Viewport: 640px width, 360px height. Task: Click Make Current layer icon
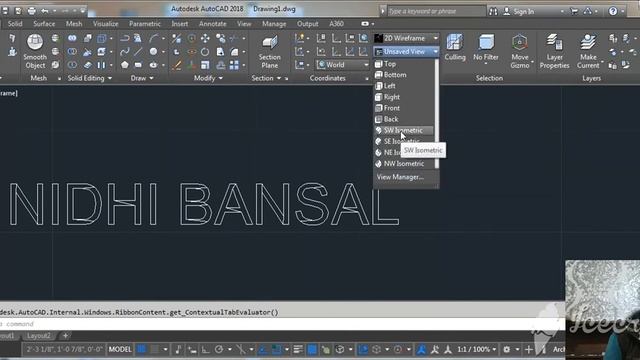point(588,51)
